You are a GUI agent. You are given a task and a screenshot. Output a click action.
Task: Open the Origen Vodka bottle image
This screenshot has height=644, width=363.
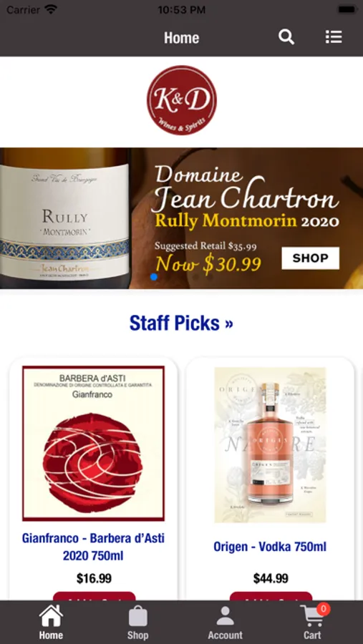coord(270,445)
